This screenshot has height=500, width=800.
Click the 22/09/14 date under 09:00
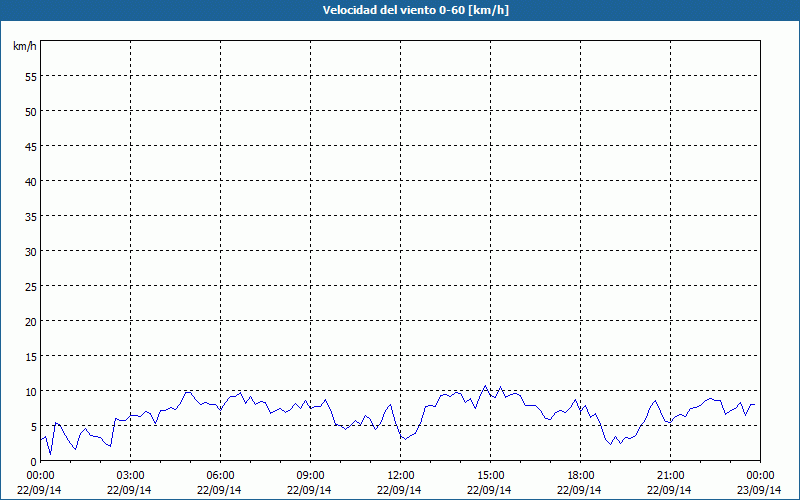click(x=309, y=490)
